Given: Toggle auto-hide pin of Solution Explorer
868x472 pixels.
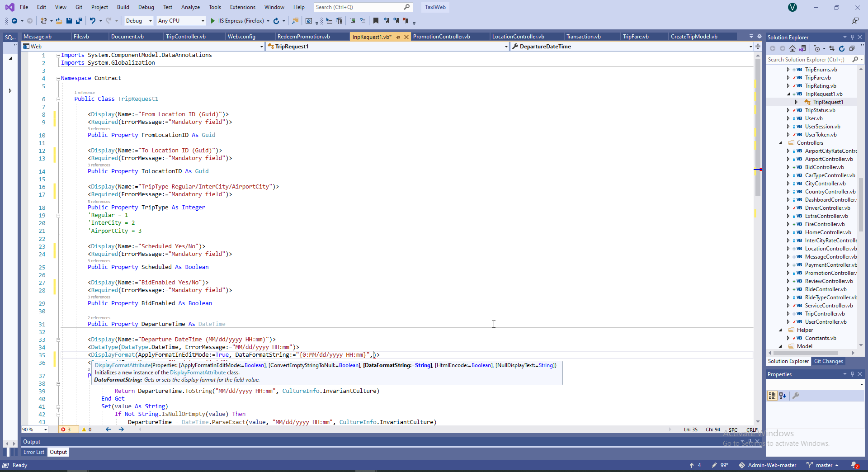Looking at the screenshot, I should pyautogui.click(x=852, y=37).
